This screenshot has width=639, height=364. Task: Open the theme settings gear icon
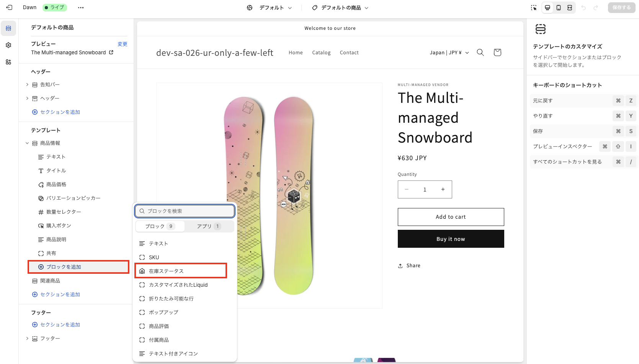[x=8, y=45]
